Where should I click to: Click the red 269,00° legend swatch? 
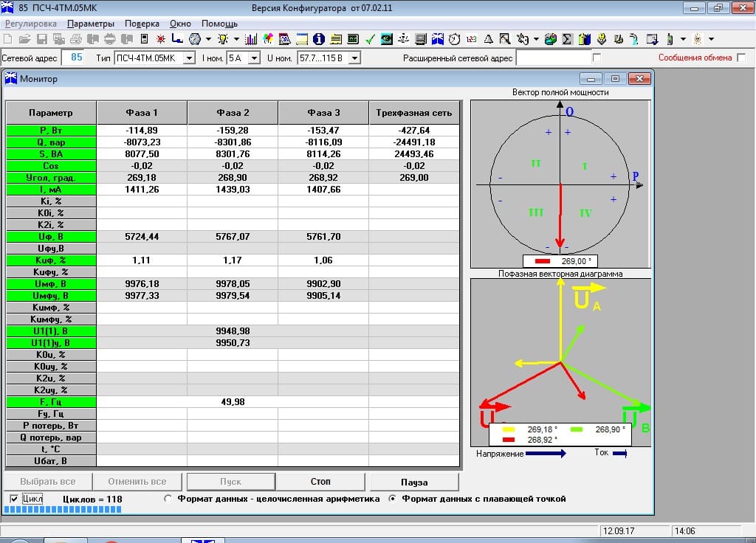pyautogui.click(x=543, y=261)
